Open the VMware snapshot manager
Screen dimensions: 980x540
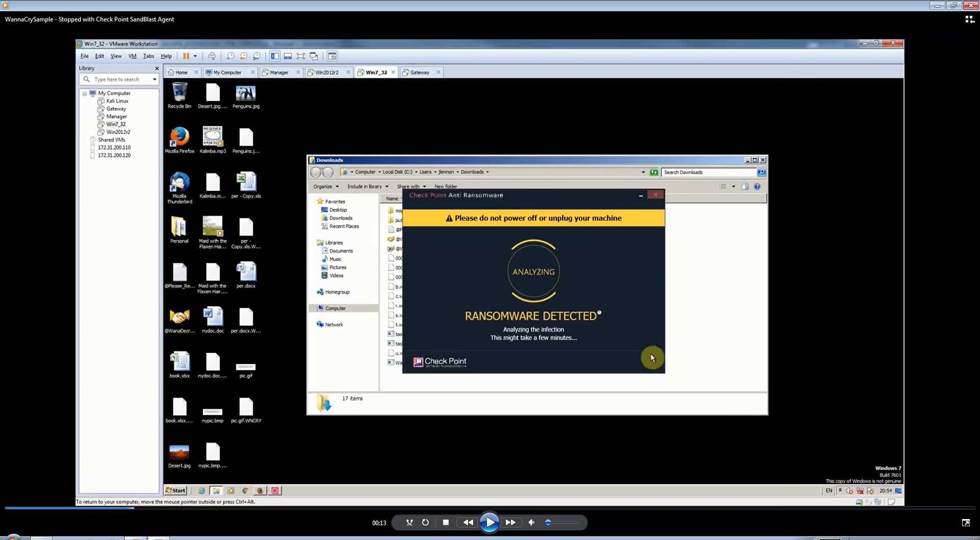click(257, 56)
